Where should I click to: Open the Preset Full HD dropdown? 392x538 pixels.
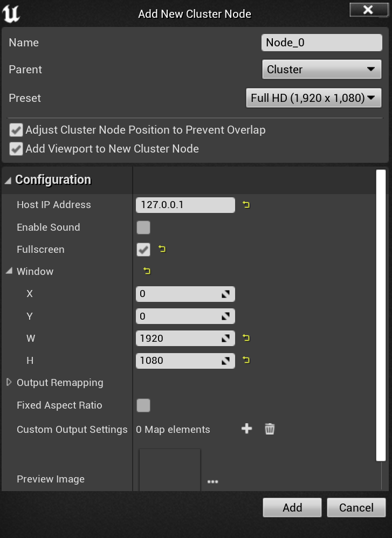point(313,98)
